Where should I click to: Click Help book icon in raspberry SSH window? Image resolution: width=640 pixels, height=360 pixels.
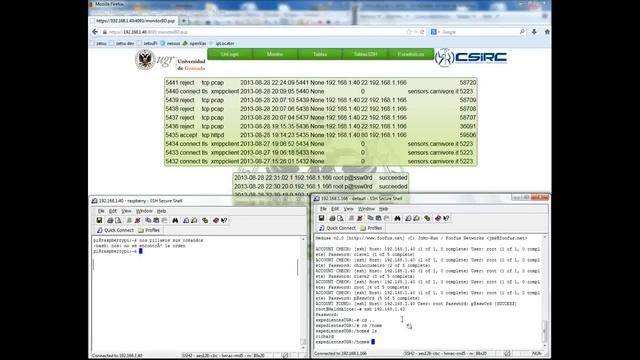[216, 220]
